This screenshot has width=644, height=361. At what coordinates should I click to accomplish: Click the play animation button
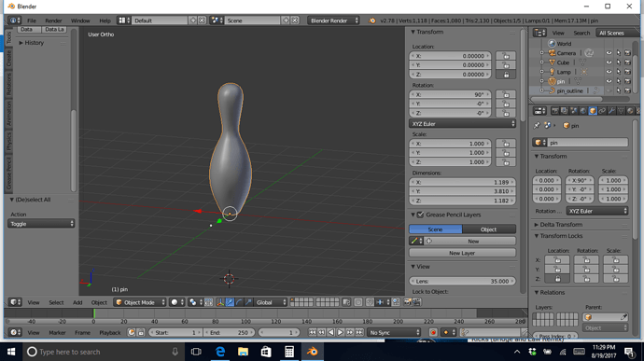pos(340,332)
